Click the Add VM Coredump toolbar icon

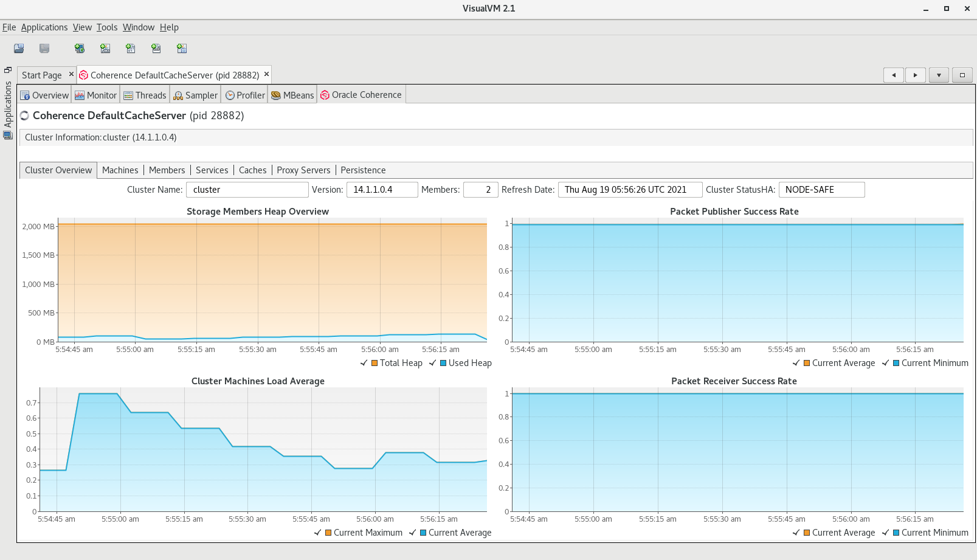[x=131, y=49]
